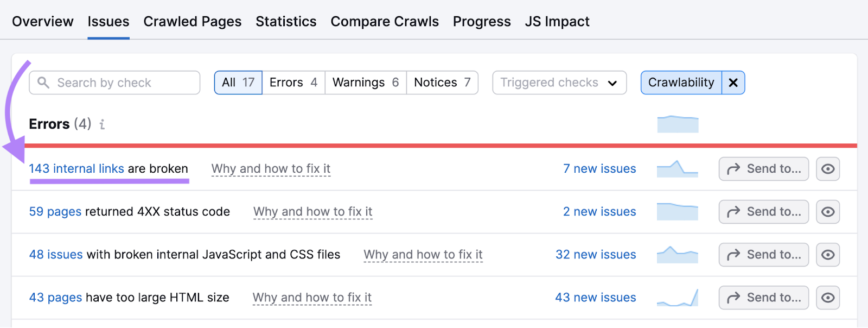
Task: Select the Notices filter showing 7
Action: click(442, 83)
